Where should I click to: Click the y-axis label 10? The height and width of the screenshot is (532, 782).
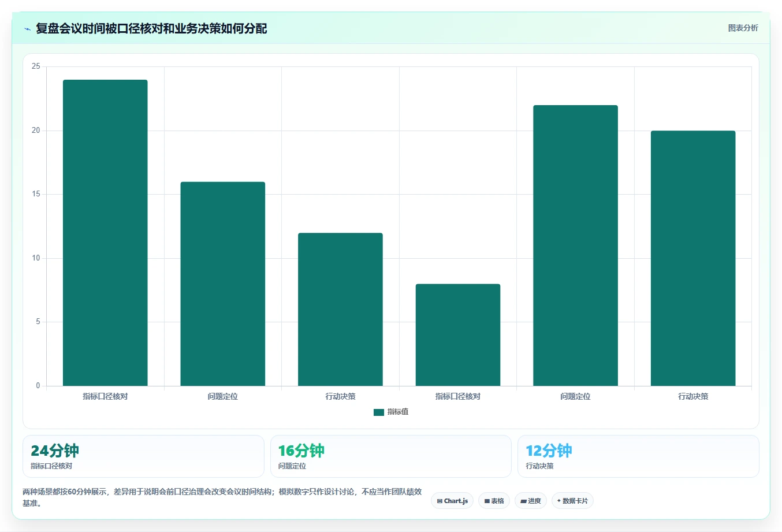(x=36, y=258)
